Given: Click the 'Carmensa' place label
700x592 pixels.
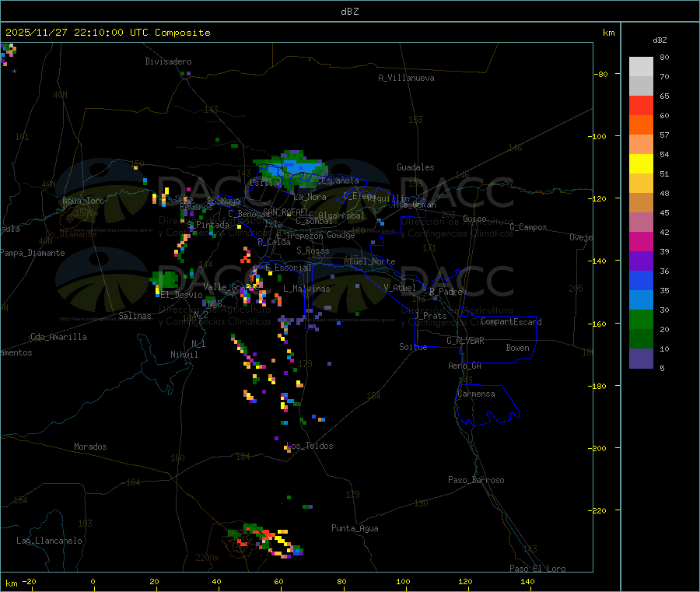Looking at the screenshot, I should click(476, 394).
